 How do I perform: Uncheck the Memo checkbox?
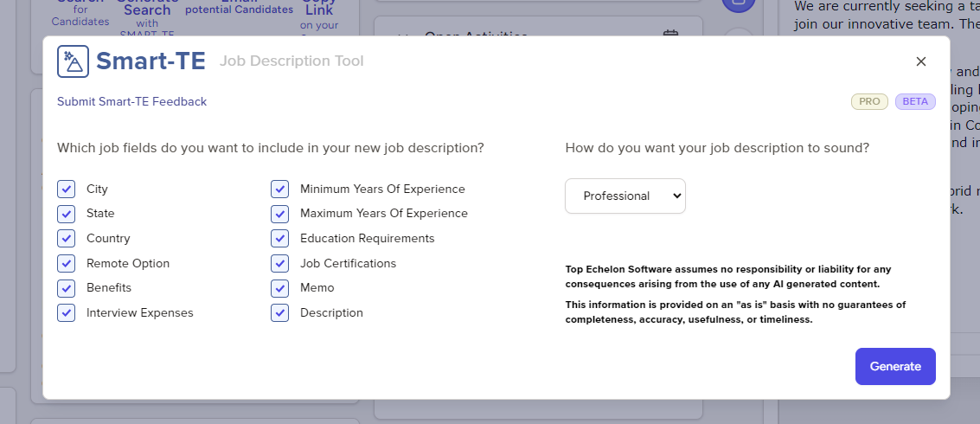(279, 287)
